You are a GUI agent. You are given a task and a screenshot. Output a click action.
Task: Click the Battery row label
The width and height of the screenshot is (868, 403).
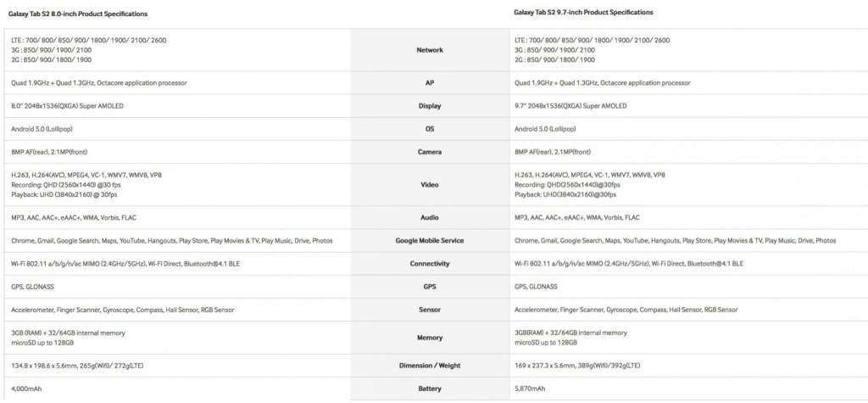pyautogui.click(x=430, y=389)
